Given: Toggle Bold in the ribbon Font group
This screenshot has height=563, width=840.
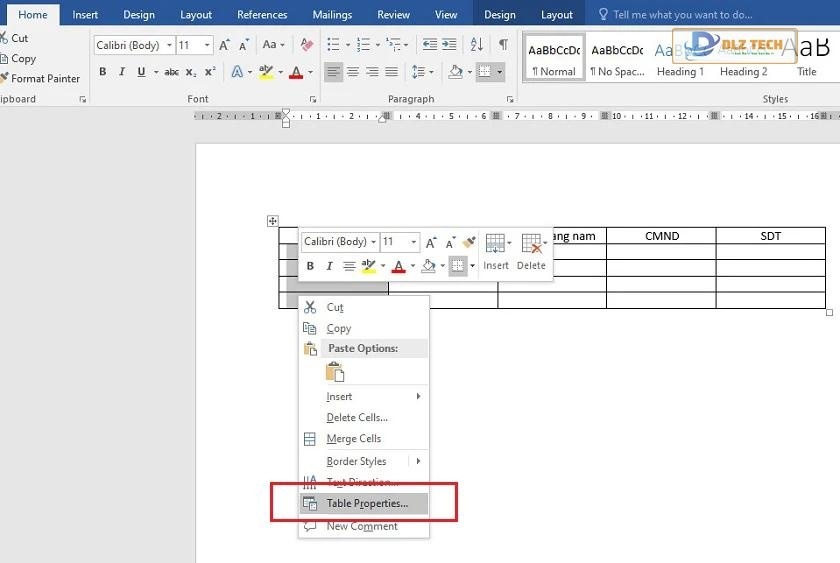Looking at the screenshot, I should pyautogui.click(x=102, y=72).
